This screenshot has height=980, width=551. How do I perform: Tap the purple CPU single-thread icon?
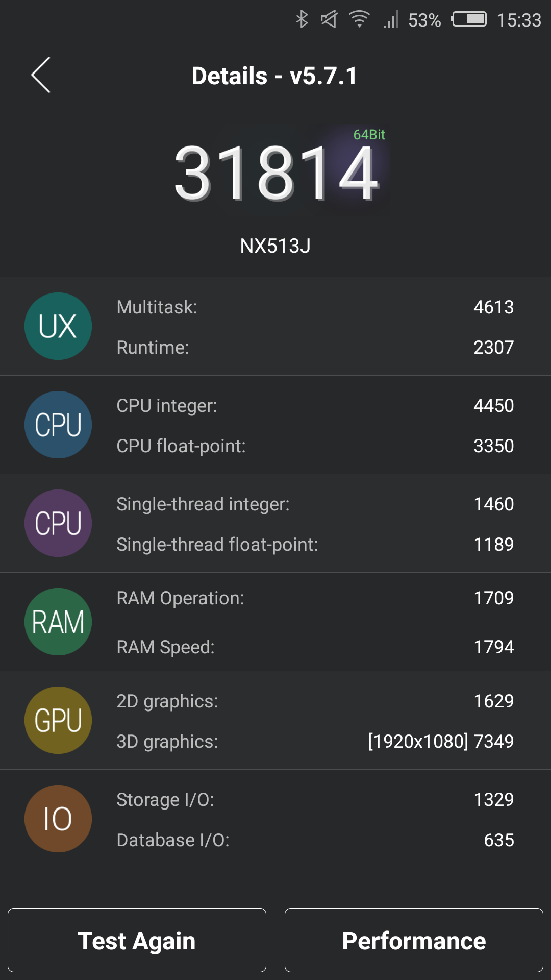pyautogui.click(x=58, y=523)
